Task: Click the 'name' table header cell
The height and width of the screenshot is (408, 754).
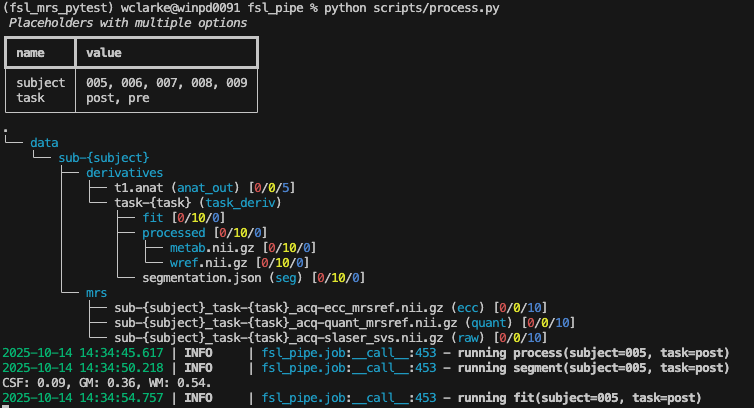Action: click(x=31, y=52)
